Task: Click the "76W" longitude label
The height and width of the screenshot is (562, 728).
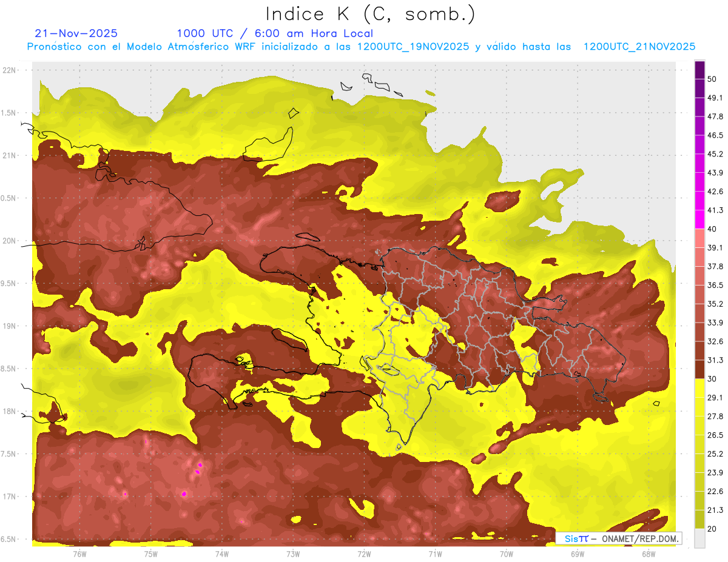Action: click(79, 553)
